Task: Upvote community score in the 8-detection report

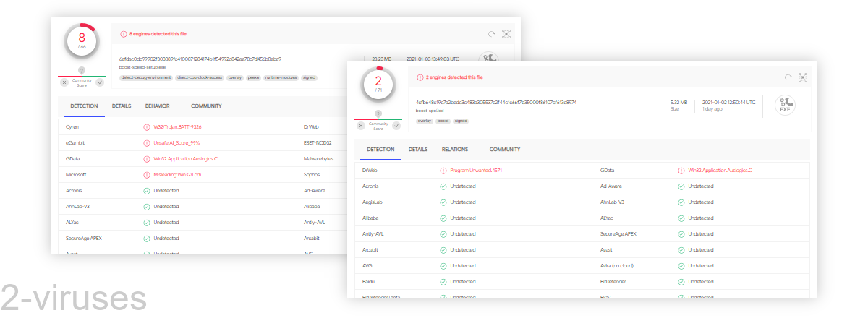Action: click(x=100, y=82)
